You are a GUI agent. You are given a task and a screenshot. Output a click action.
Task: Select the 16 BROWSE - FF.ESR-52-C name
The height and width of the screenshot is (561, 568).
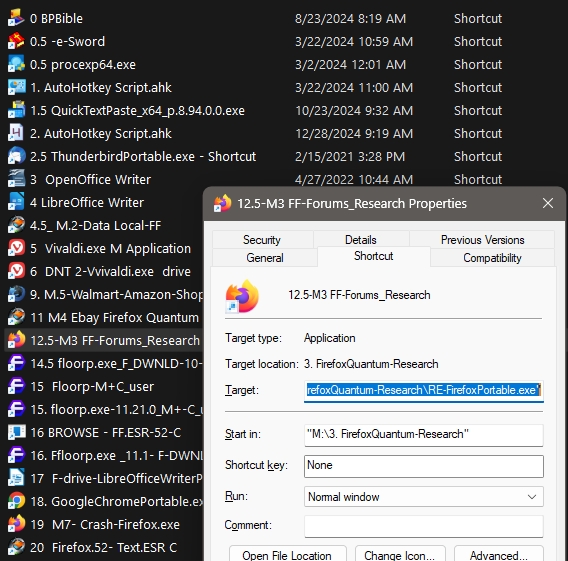(x=105, y=432)
